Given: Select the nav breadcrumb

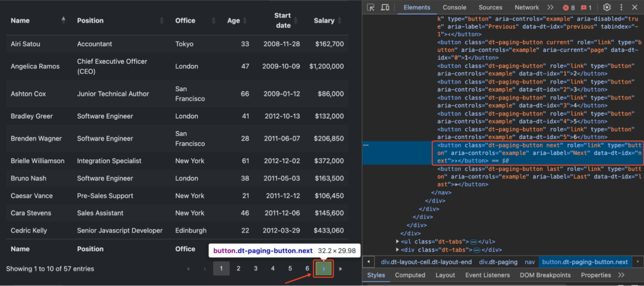Looking at the screenshot, I should 530,262.
